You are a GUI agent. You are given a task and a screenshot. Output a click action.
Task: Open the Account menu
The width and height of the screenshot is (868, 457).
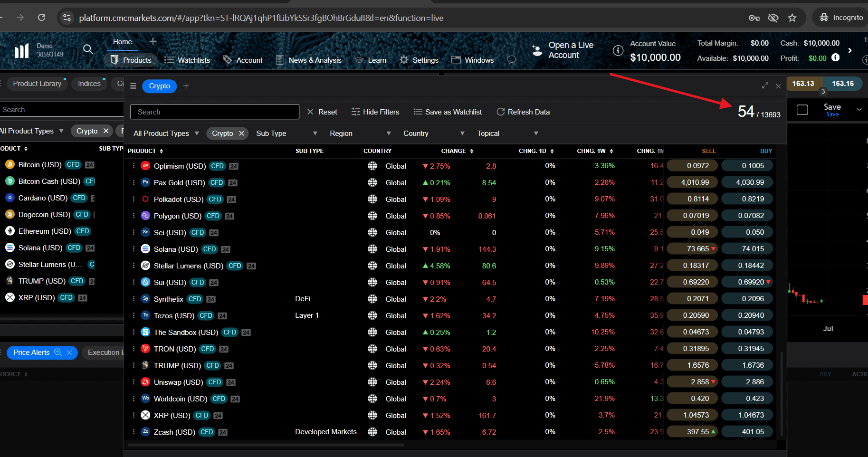pyautogui.click(x=243, y=60)
